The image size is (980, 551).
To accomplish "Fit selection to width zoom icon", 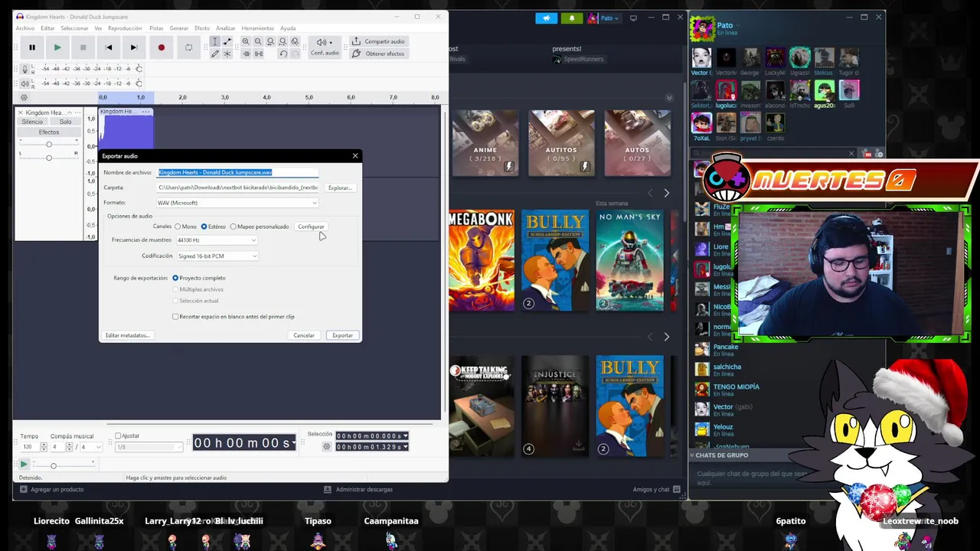I will click(x=270, y=41).
